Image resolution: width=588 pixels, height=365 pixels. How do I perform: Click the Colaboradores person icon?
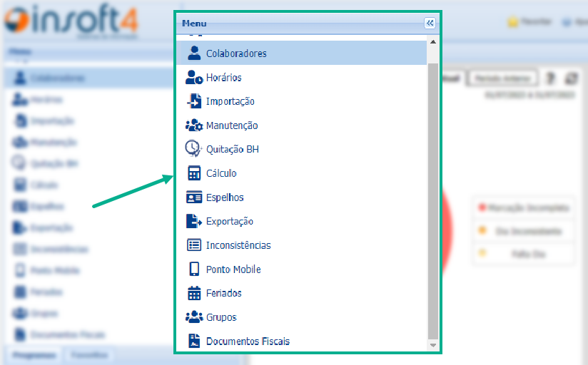click(193, 53)
